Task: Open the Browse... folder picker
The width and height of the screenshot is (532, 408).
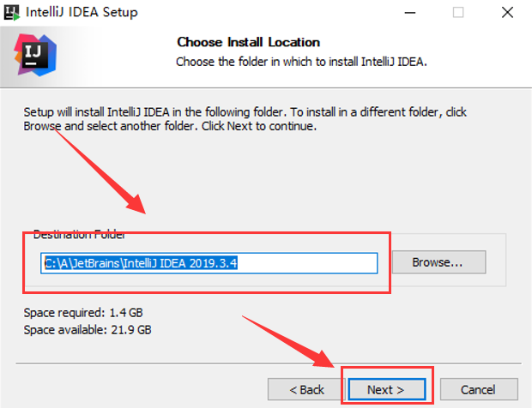Action: (x=438, y=262)
